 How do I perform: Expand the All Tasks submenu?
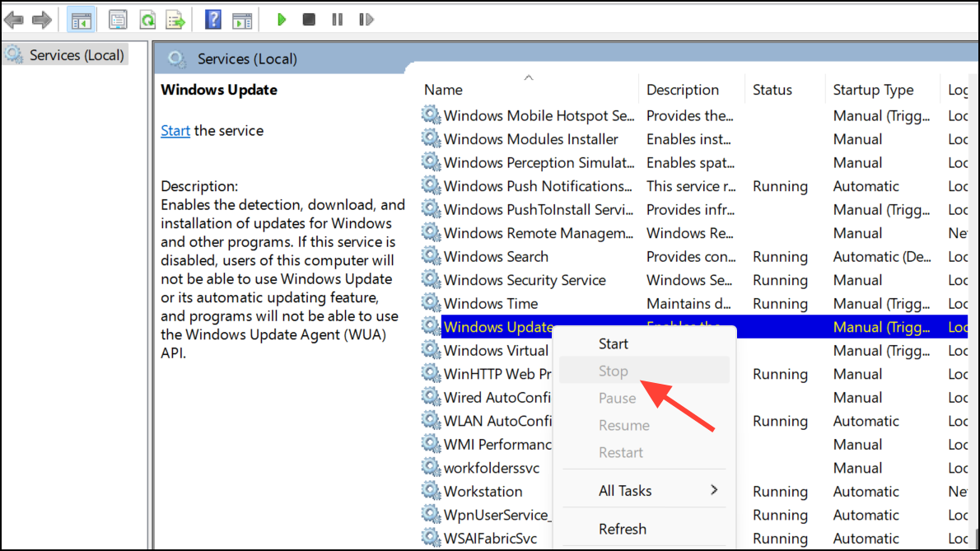[x=644, y=491]
